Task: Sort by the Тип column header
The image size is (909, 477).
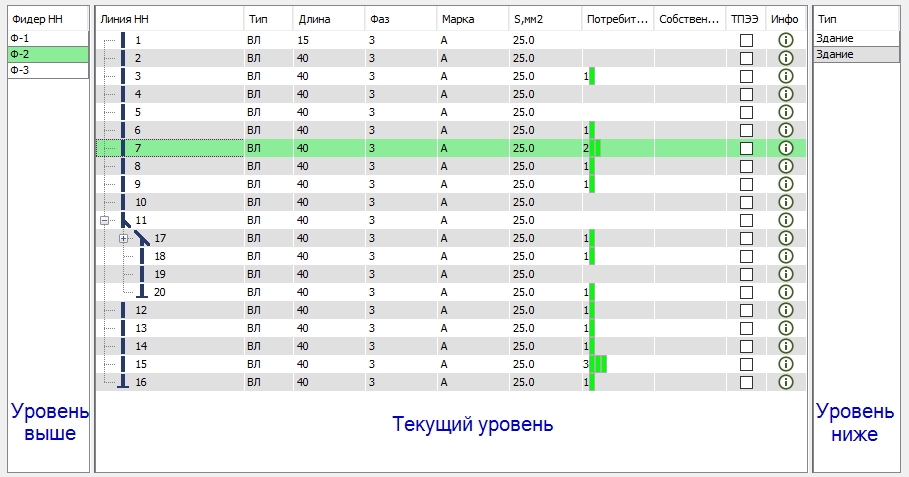Action: pos(268,19)
